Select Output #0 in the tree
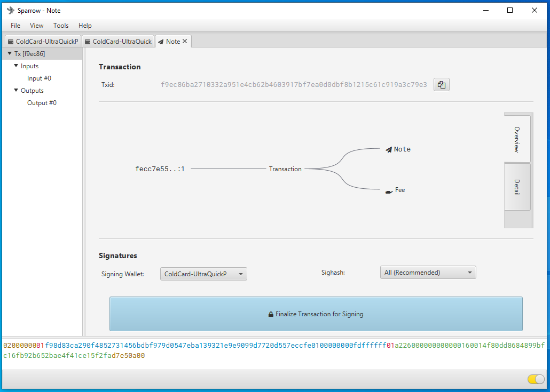This screenshot has width=550, height=392. [x=42, y=102]
